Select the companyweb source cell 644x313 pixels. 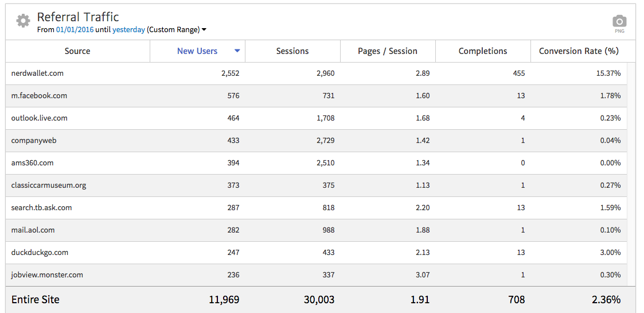pos(34,140)
